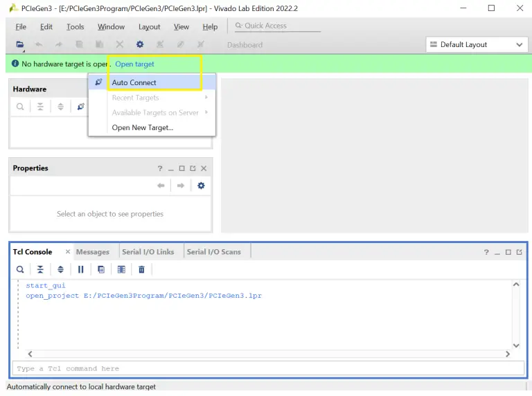Click the Tcl command input field
The height and width of the screenshot is (396, 532).
pos(268,368)
